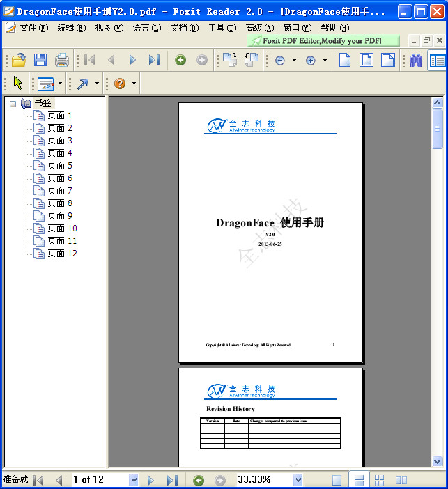Save the PDF using the floppy disk icon
Image resolution: width=448 pixels, height=489 pixels.
click(x=40, y=60)
